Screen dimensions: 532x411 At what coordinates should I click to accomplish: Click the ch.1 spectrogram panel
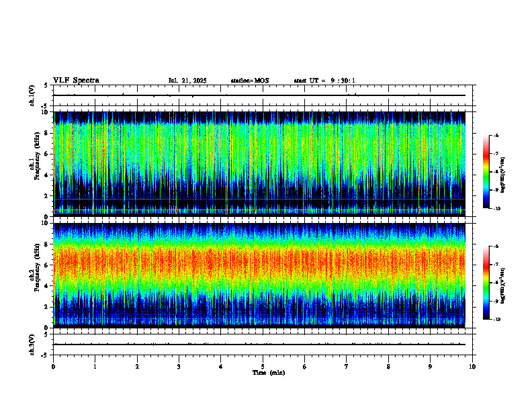[259, 164]
